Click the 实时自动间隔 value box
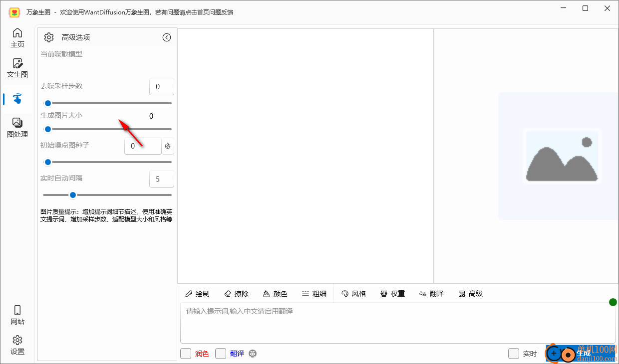 coord(162,179)
